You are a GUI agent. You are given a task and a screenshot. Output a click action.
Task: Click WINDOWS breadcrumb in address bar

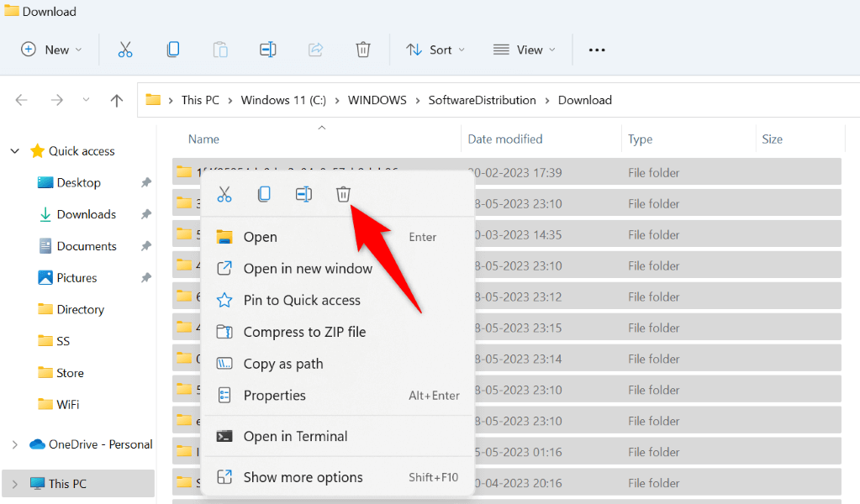tap(377, 100)
